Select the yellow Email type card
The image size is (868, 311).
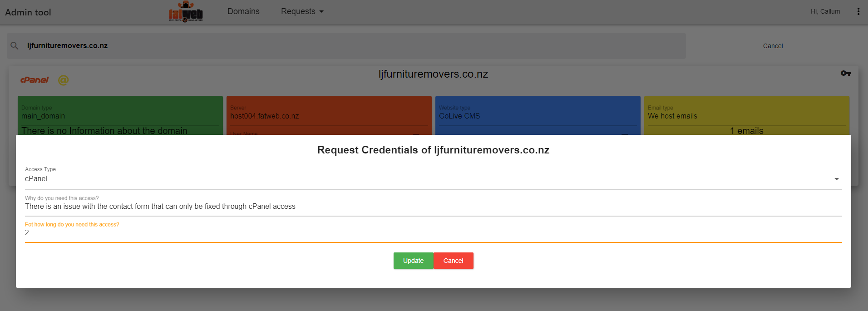click(x=746, y=115)
